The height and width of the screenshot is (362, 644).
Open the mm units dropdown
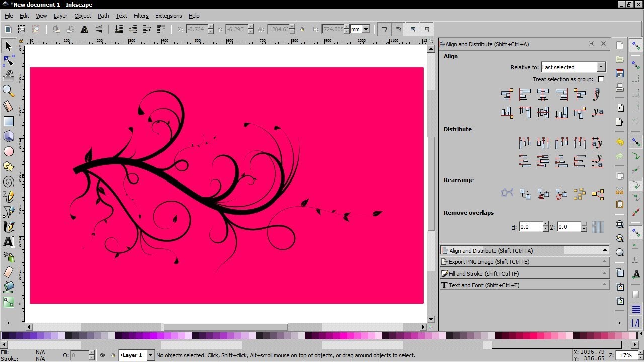[366, 30]
